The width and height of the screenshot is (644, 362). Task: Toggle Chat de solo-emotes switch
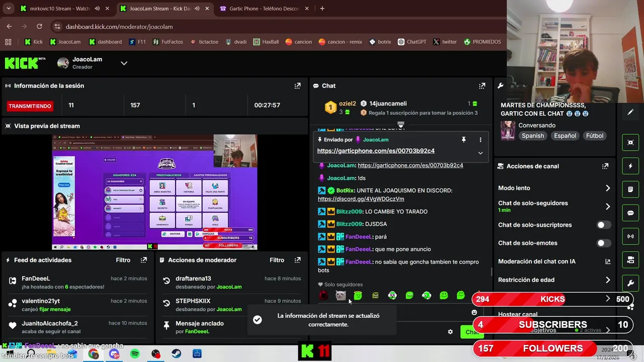[x=604, y=243]
